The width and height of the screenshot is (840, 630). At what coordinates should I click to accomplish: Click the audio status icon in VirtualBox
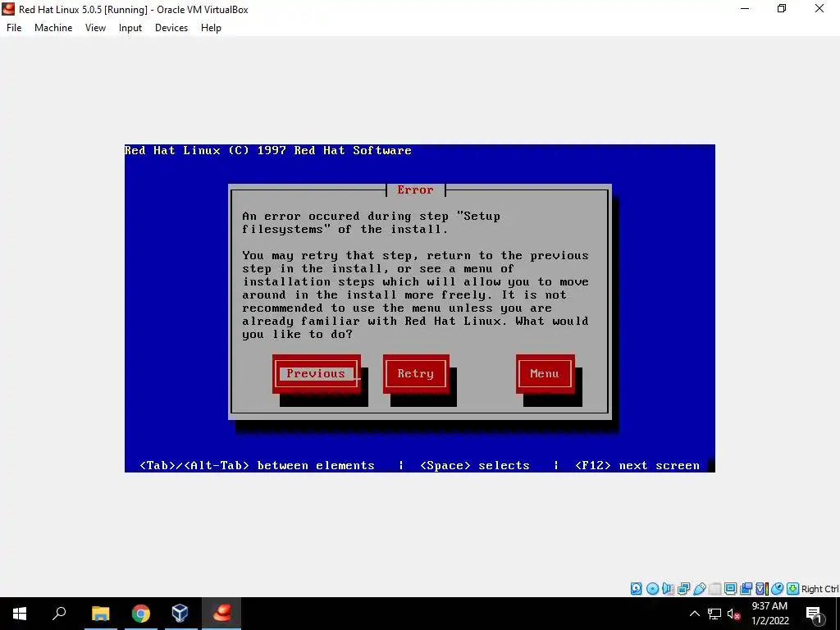[x=668, y=589]
